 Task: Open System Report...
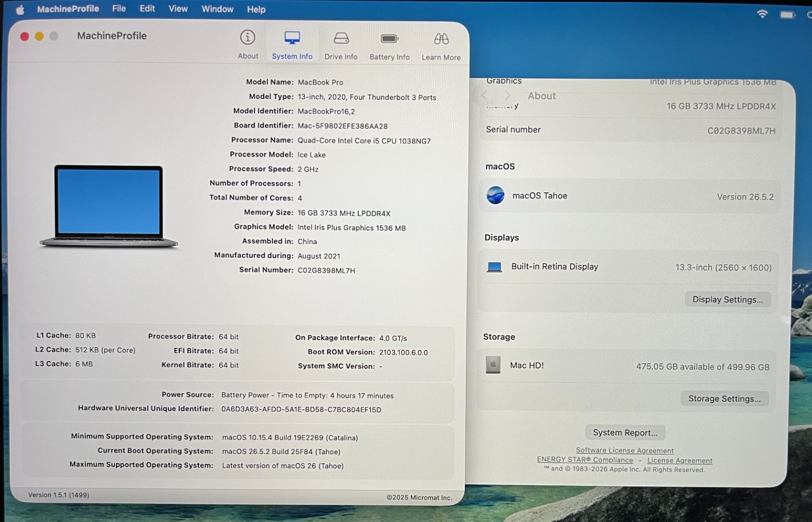(x=625, y=432)
